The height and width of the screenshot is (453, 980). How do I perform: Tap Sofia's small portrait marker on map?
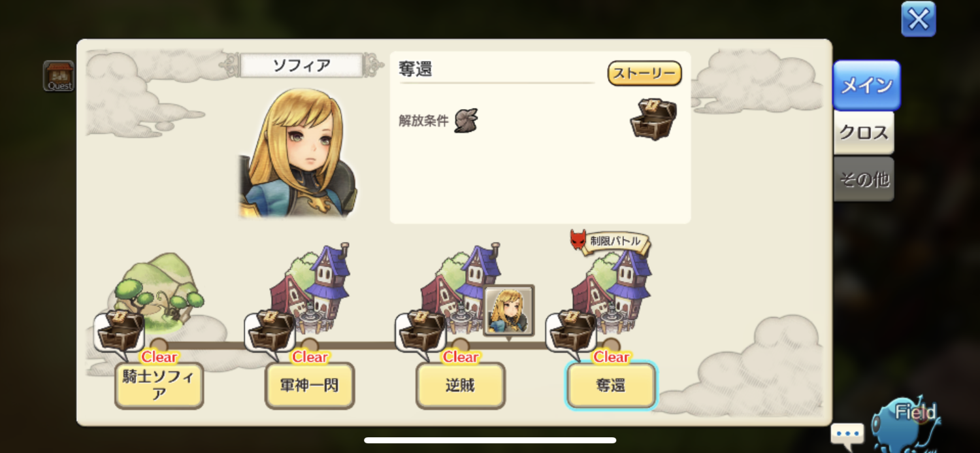coord(509,310)
